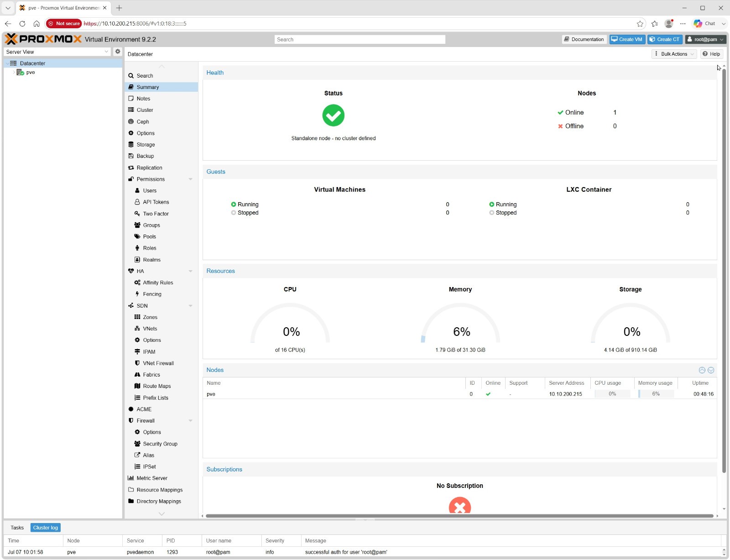The height and width of the screenshot is (560, 730).
Task: Sort nodes by the Name column header
Action: tap(334, 383)
